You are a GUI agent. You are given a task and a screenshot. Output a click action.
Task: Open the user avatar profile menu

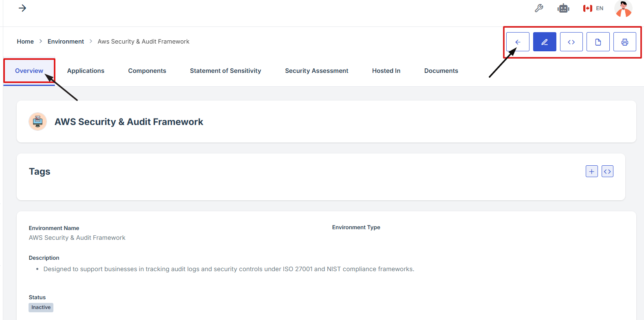[623, 9]
